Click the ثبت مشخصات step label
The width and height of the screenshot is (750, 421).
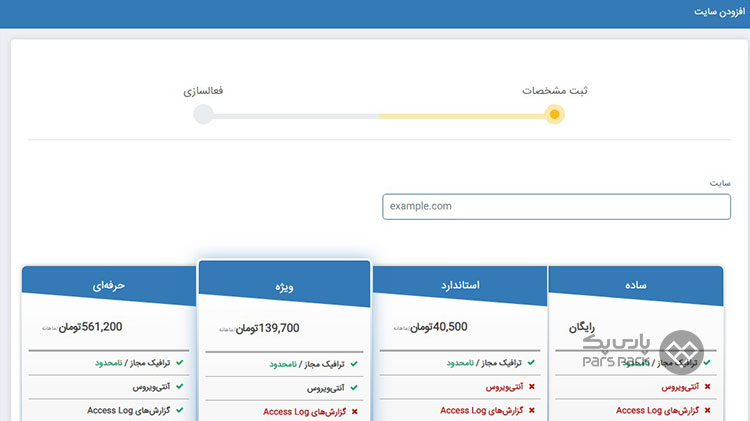(555, 90)
